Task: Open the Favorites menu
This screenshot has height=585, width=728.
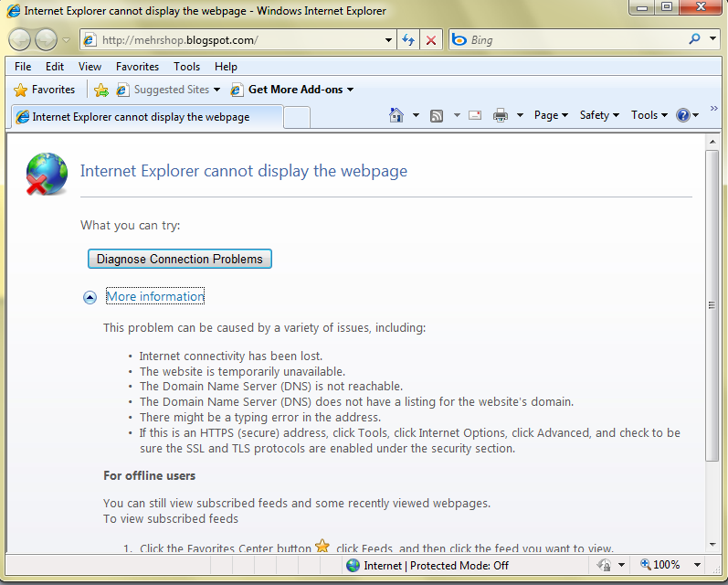Action: click(x=137, y=67)
